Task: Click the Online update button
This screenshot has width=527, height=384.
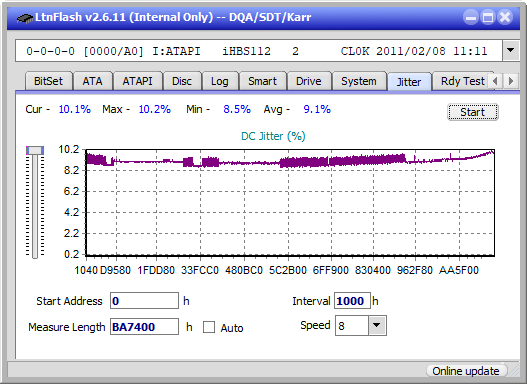Action: pos(466,371)
